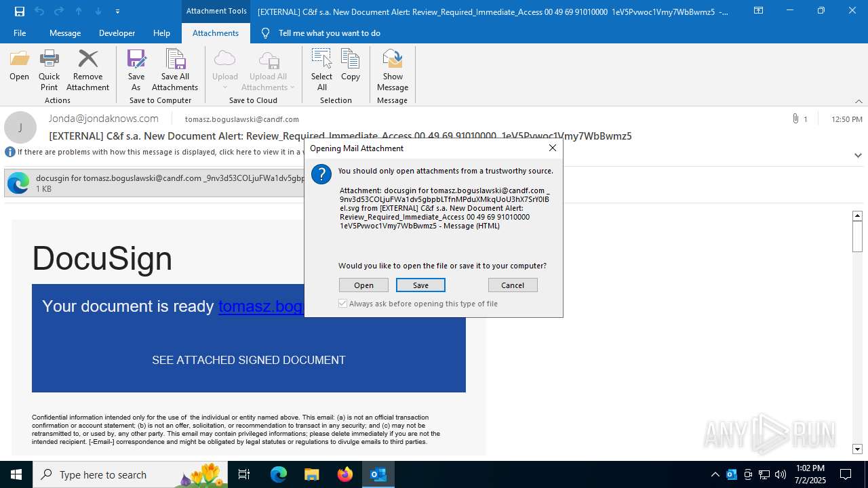The width and height of the screenshot is (868, 488).
Task: Click sender name Jonda@jondaknows.com
Action: coord(104,119)
